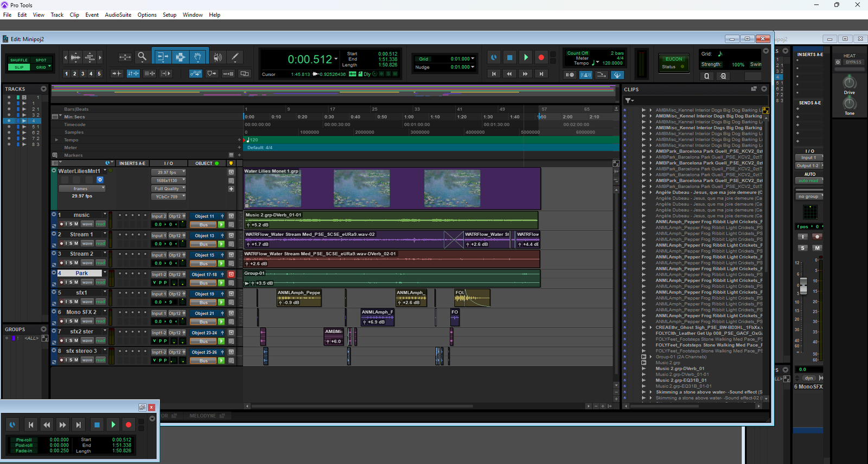Click the Object 13 output selector

tap(205, 236)
